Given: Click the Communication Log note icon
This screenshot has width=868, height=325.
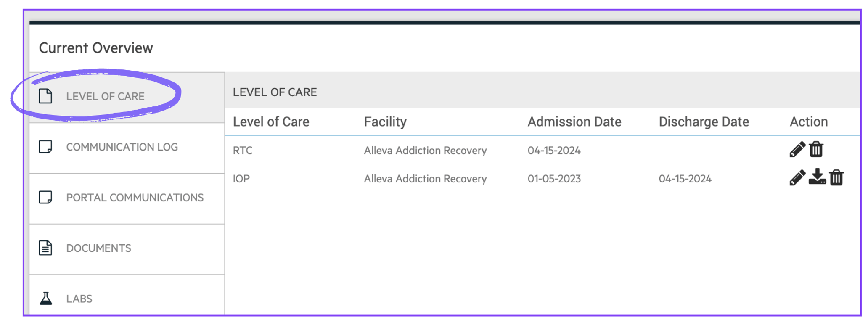Looking at the screenshot, I should (x=45, y=147).
